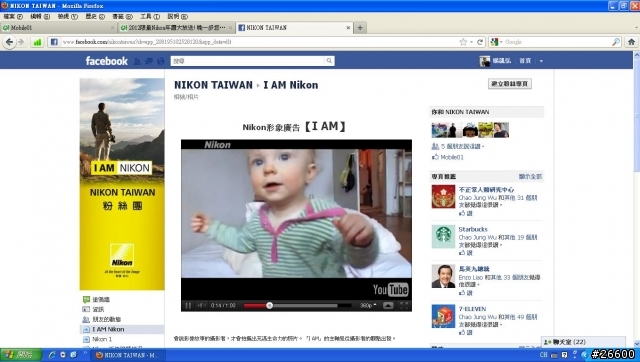Click the see-all link beside liked pages
The height and width of the screenshot is (362, 640).
click(x=530, y=177)
